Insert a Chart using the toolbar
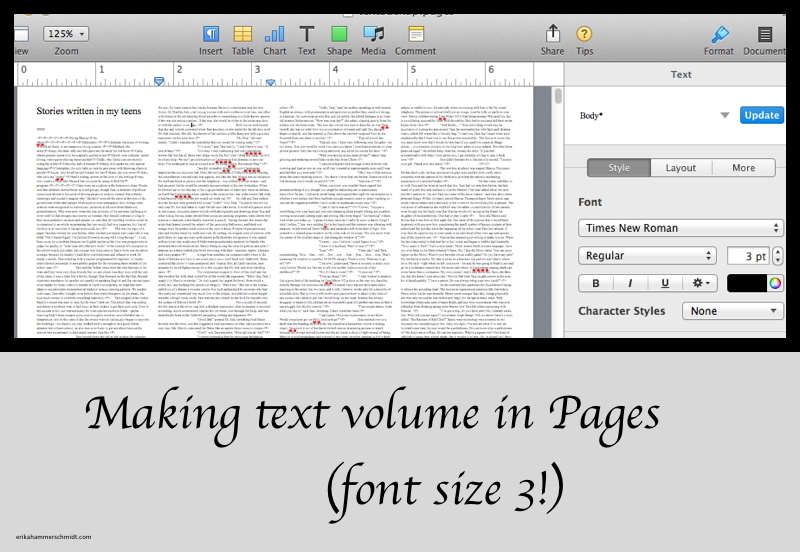 coord(274,35)
